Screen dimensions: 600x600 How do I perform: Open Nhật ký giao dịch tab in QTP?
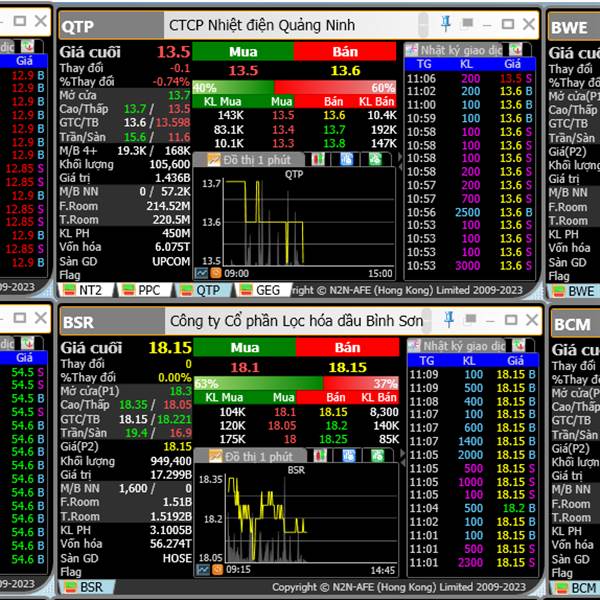[454, 50]
